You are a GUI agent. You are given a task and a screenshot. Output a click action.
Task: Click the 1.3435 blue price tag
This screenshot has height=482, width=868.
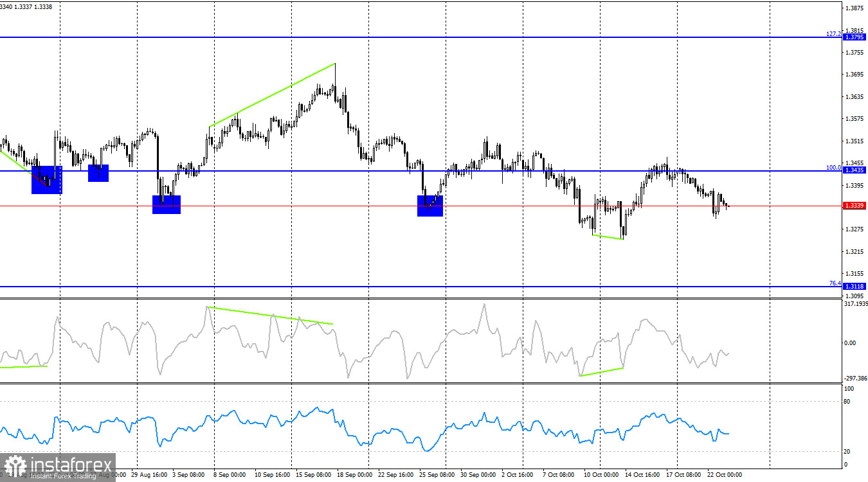[x=855, y=170]
